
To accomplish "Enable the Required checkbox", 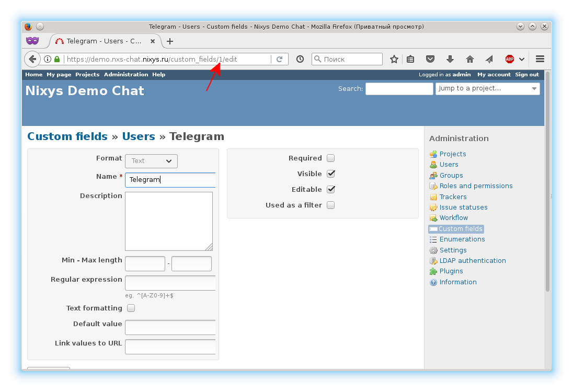I will (331, 158).
